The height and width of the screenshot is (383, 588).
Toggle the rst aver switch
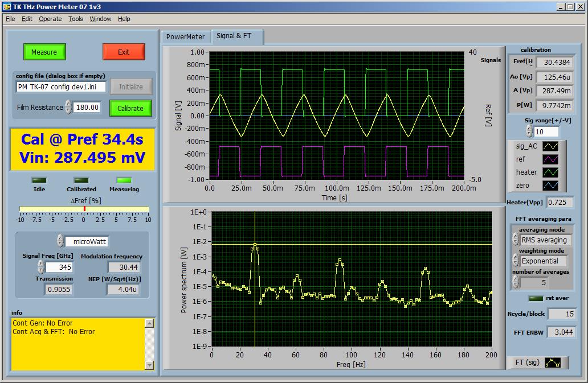pyautogui.click(x=536, y=298)
